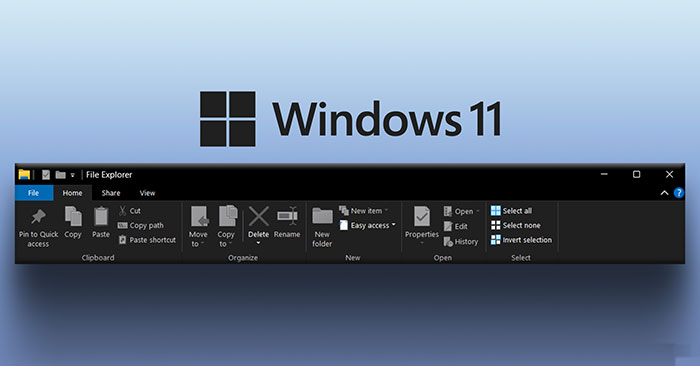
Task: Click the Copy icon in Clipboard group
Action: (x=73, y=216)
